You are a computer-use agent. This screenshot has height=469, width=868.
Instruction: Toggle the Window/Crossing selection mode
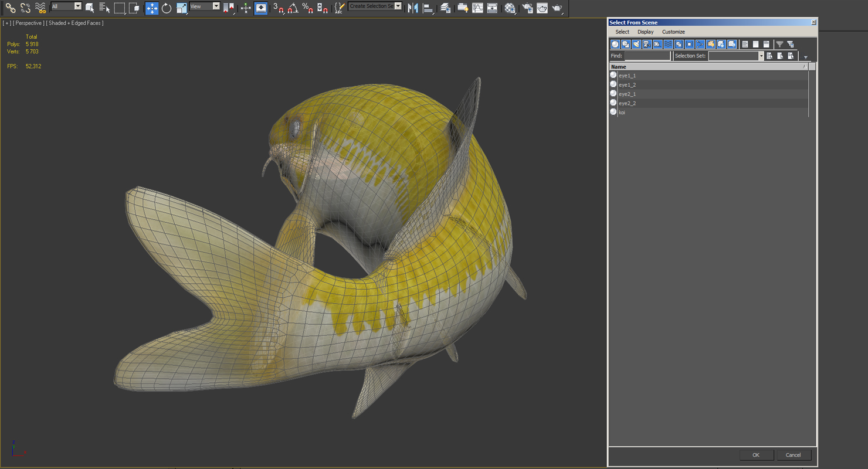tap(134, 8)
